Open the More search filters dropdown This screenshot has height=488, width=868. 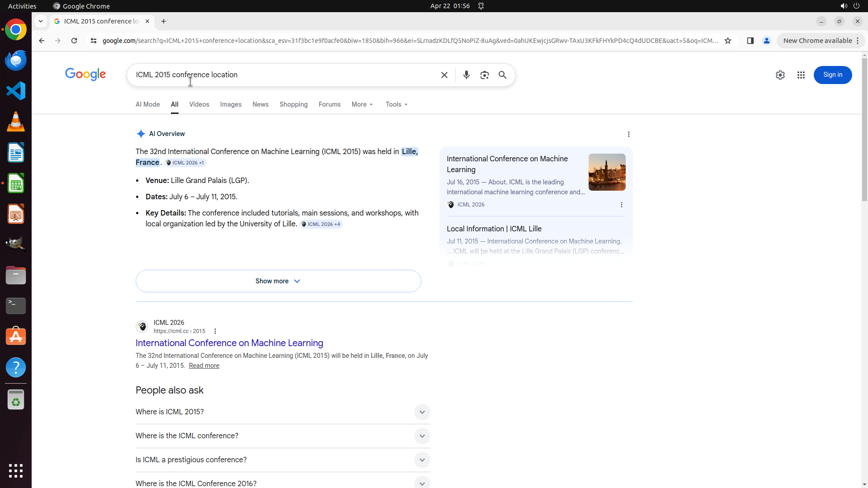click(362, 104)
